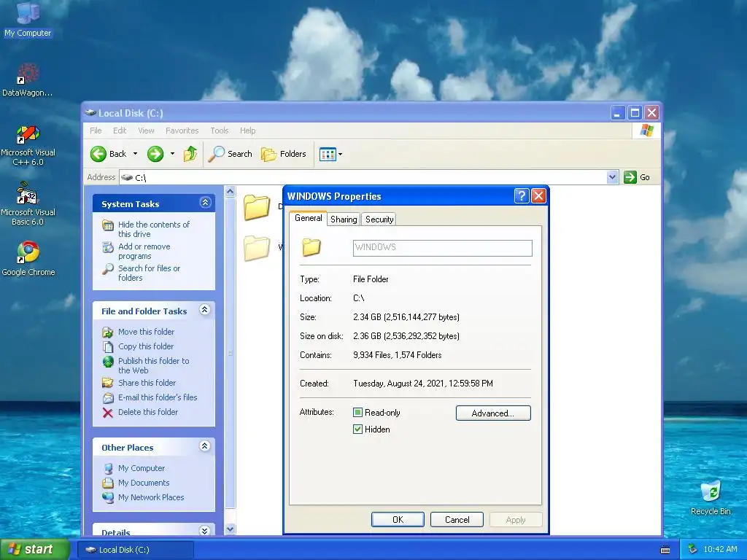The width and height of the screenshot is (747, 560).
Task: Click the WINDOWS folder name field
Action: click(x=442, y=248)
